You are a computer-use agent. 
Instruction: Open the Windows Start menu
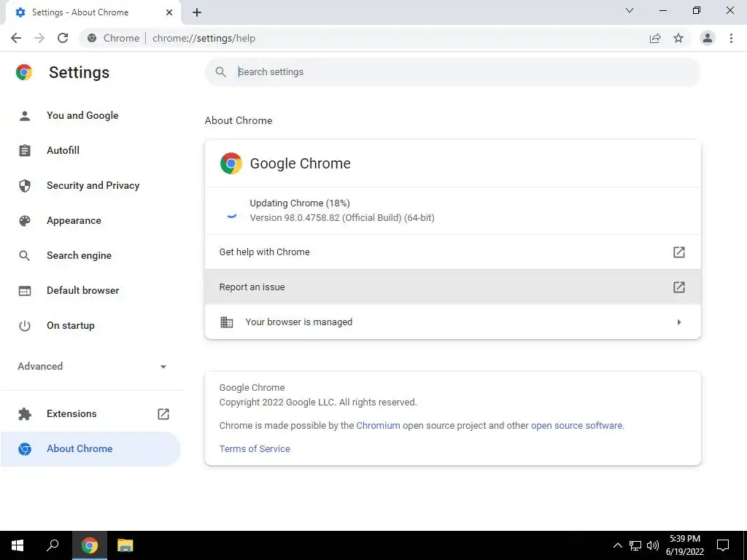click(x=18, y=545)
